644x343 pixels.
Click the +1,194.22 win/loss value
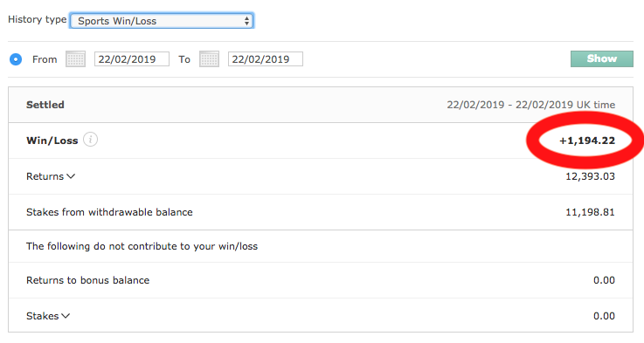point(587,141)
